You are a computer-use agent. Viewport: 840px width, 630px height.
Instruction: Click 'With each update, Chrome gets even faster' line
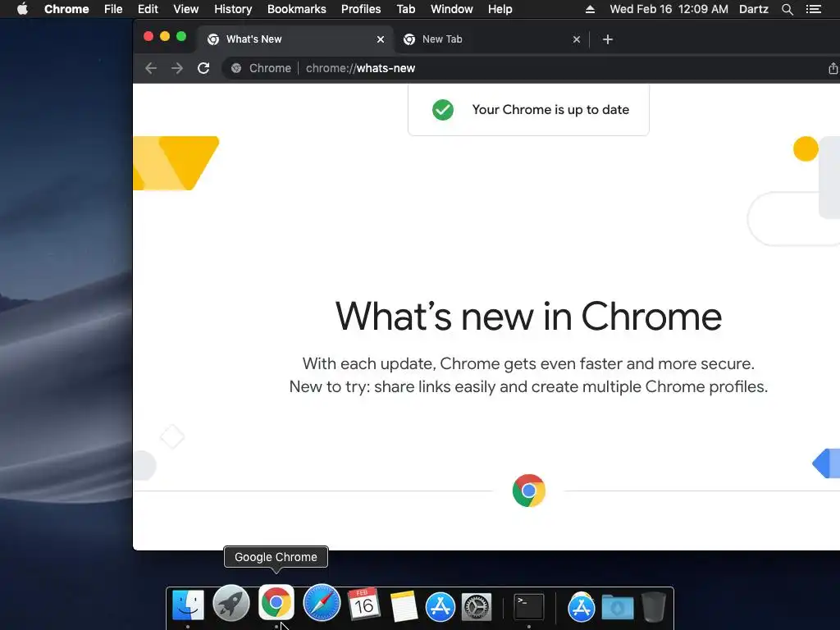pos(529,363)
